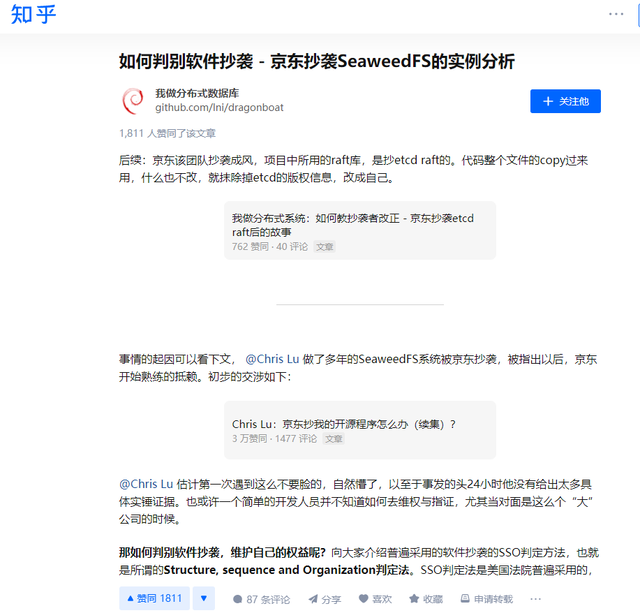Open the 87 条评论 comments
The height and width of the screenshot is (613, 640).
pyautogui.click(x=260, y=599)
